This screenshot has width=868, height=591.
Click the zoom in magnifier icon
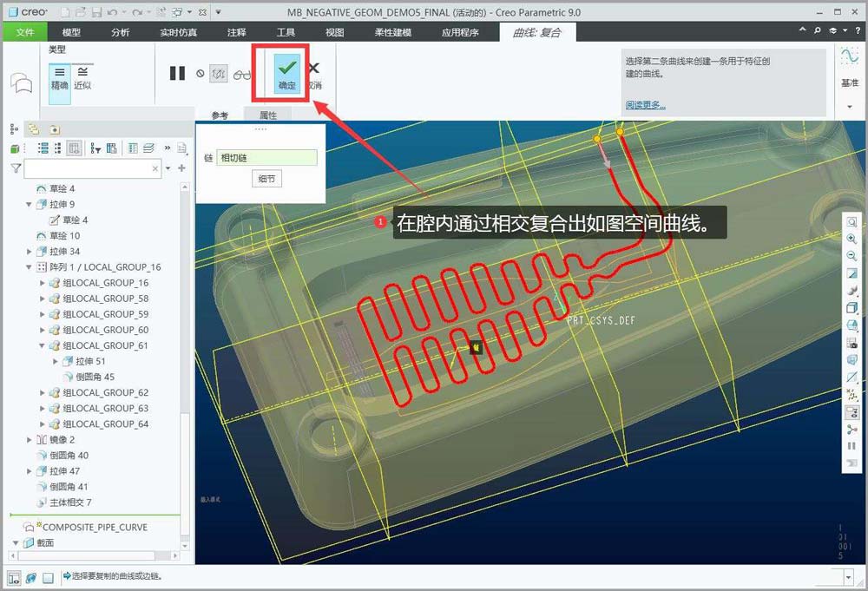[x=852, y=239]
